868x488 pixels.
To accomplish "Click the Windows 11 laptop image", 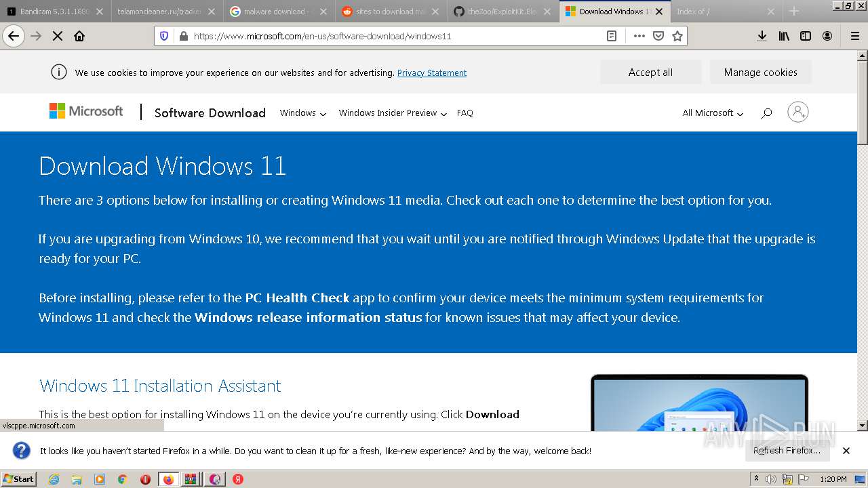I will [699, 403].
